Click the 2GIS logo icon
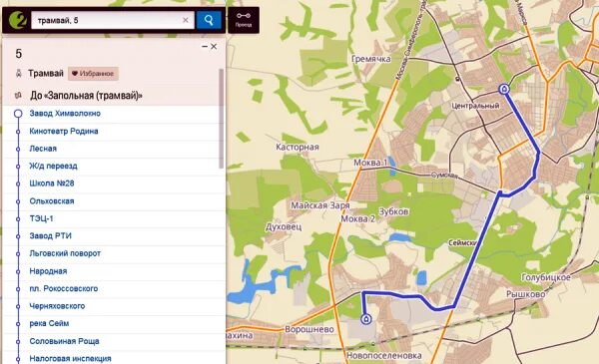This screenshot has height=364, width=599. click(x=17, y=20)
